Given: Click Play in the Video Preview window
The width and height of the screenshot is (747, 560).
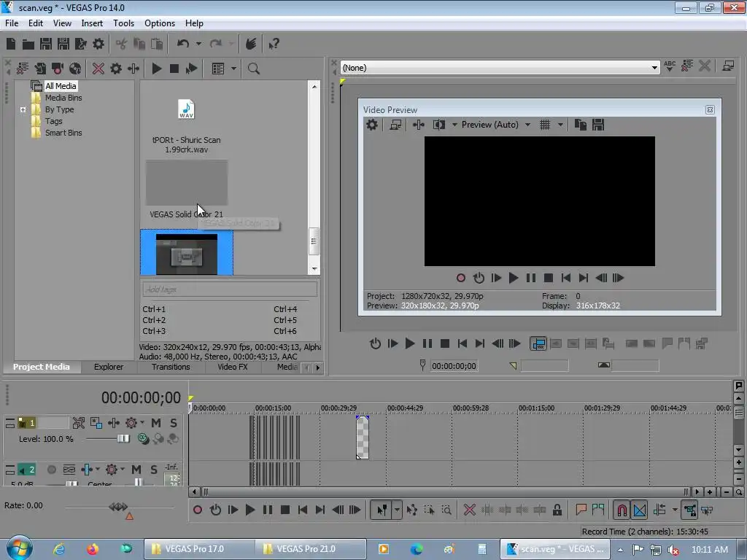Looking at the screenshot, I should click(x=513, y=278).
